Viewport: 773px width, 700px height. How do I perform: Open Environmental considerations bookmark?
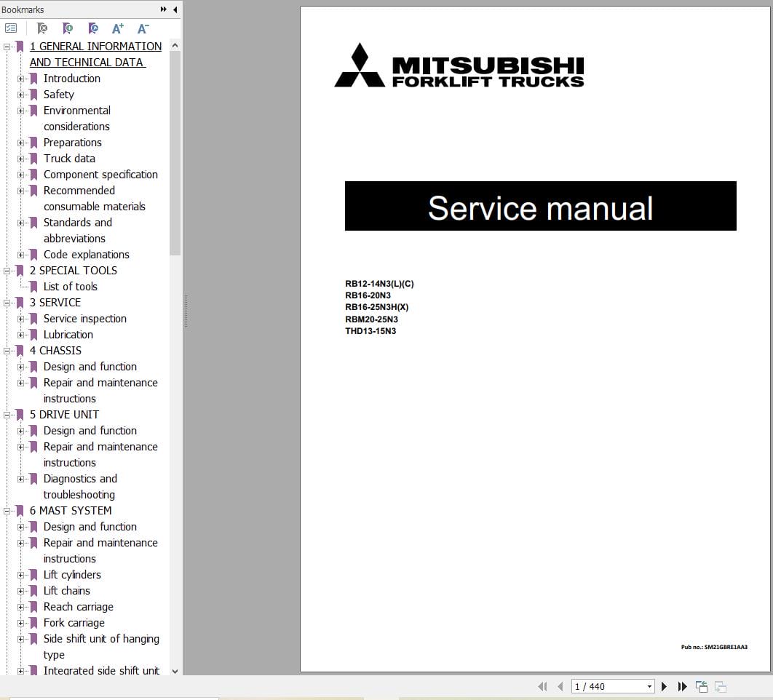(x=77, y=119)
